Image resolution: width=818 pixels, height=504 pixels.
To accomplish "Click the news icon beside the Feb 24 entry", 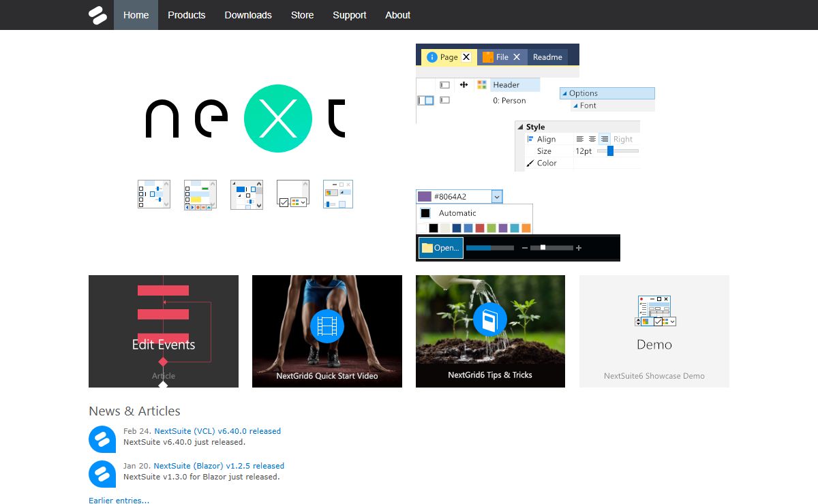I will click(x=102, y=439).
